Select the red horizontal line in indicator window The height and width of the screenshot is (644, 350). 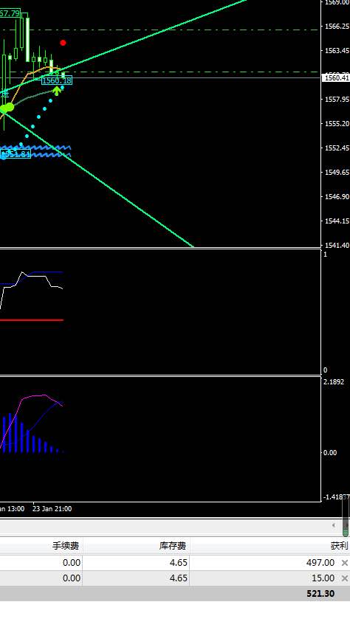[x=31, y=320]
